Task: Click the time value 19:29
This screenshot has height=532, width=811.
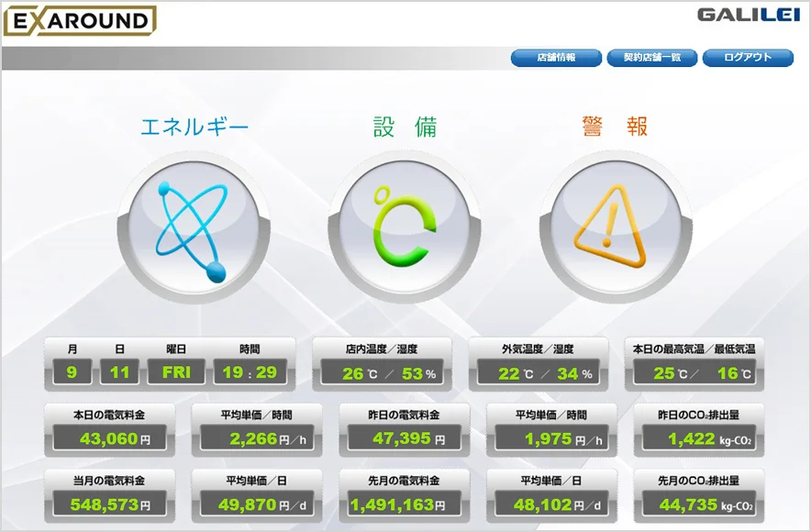Action: [250, 371]
